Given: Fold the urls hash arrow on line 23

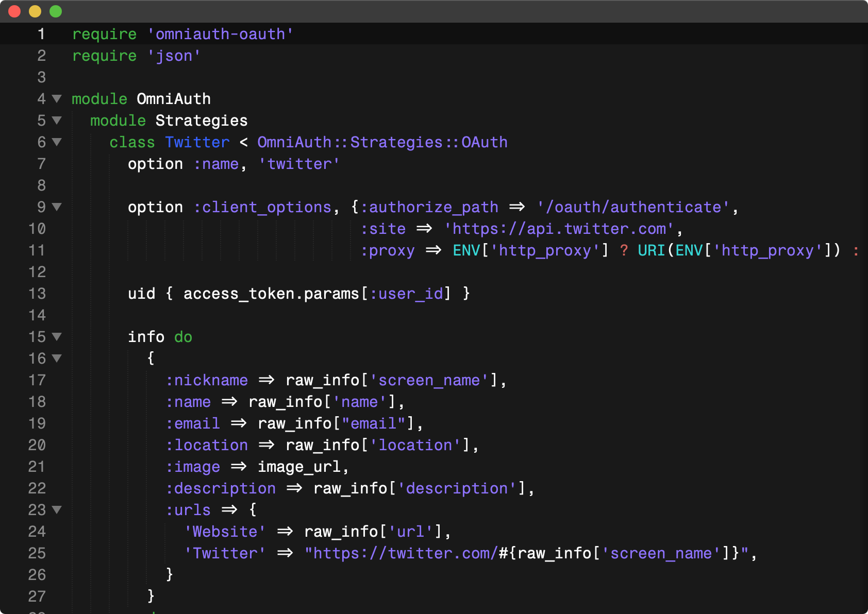Looking at the screenshot, I should (57, 509).
